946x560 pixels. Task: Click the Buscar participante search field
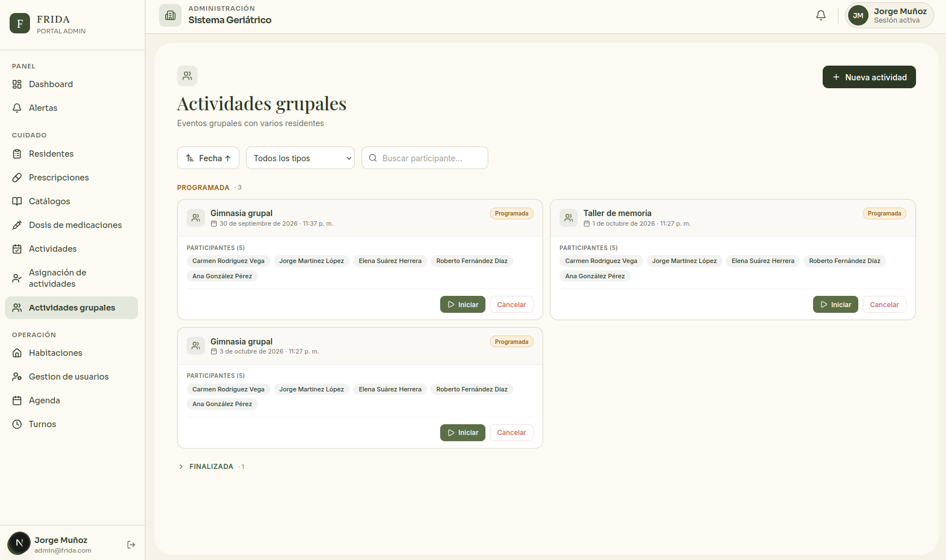tap(425, 158)
